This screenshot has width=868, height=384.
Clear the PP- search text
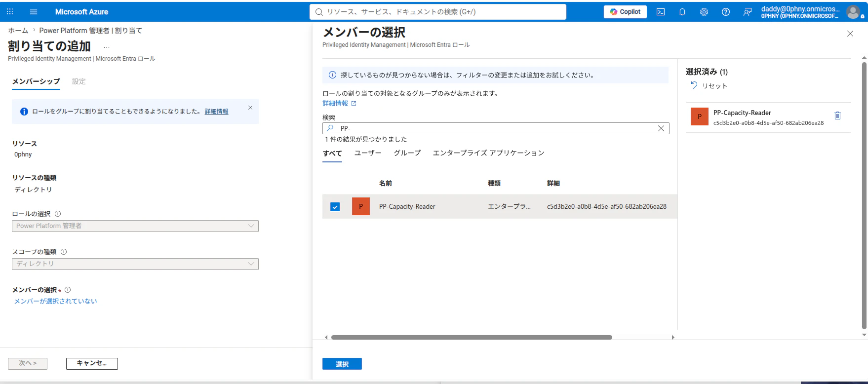click(661, 128)
